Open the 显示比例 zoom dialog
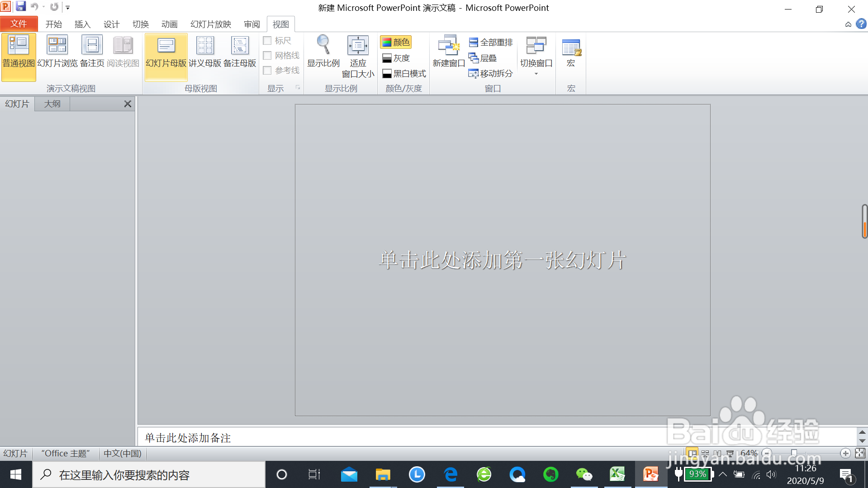The image size is (868, 488). click(323, 52)
